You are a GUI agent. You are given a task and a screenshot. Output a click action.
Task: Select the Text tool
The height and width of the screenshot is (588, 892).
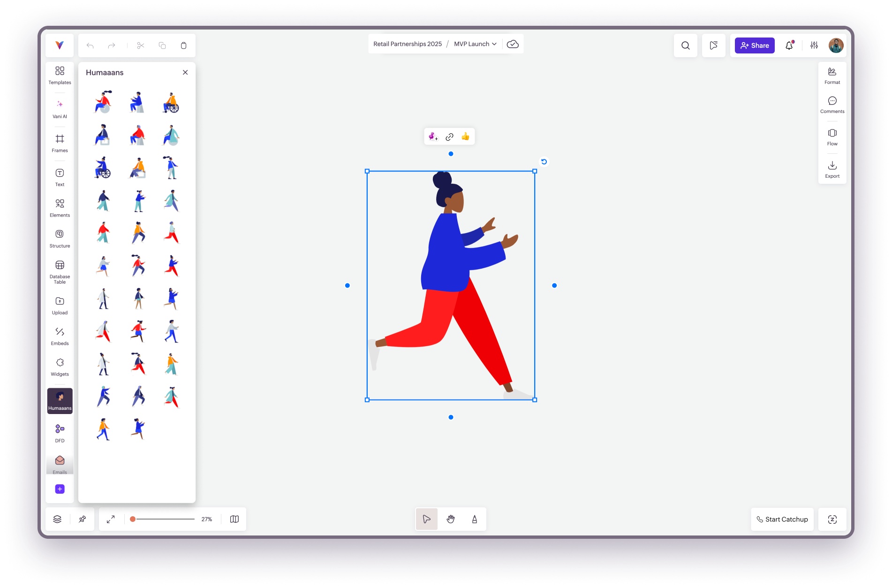[60, 177]
